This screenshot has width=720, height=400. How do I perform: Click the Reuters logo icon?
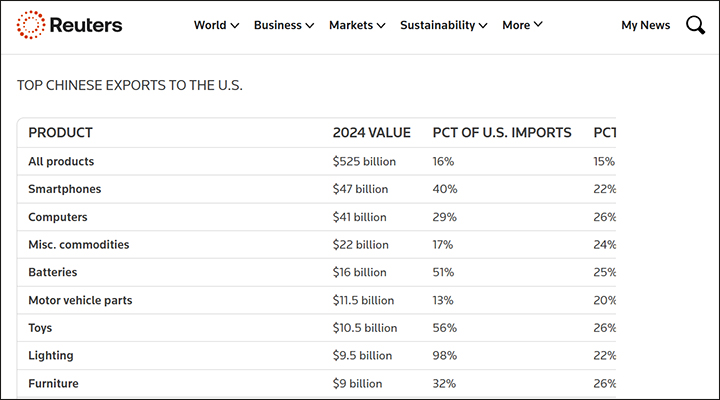click(x=31, y=25)
